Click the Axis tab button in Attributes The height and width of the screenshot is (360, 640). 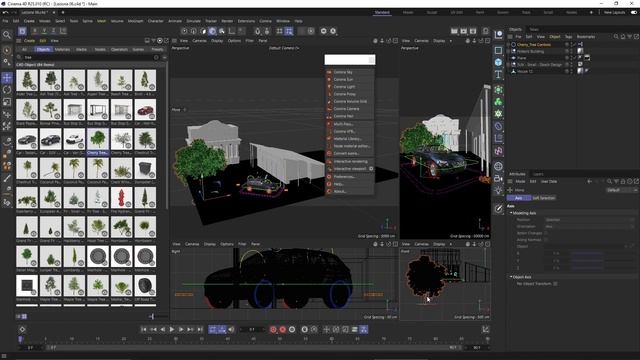click(x=518, y=198)
